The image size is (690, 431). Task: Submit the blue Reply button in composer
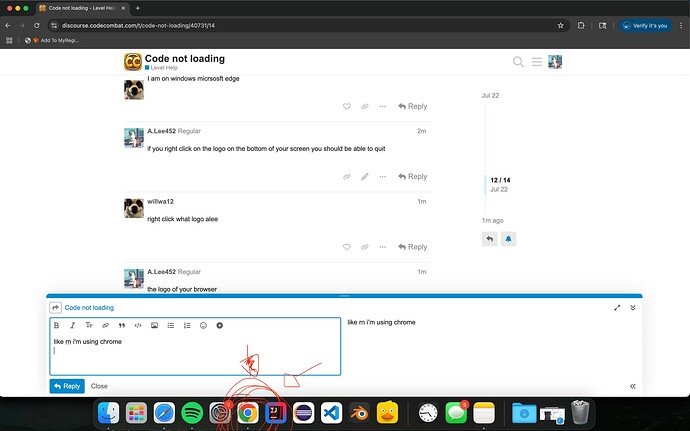[x=67, y=386]
